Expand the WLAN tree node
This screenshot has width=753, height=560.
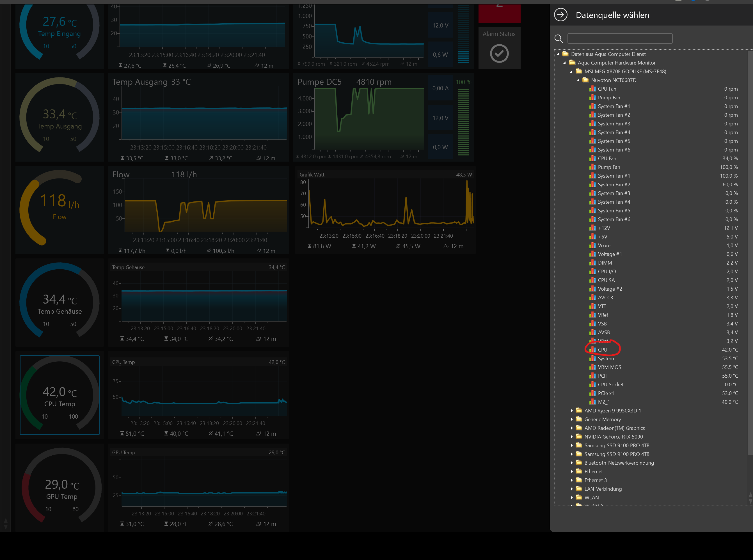[572, 498]
